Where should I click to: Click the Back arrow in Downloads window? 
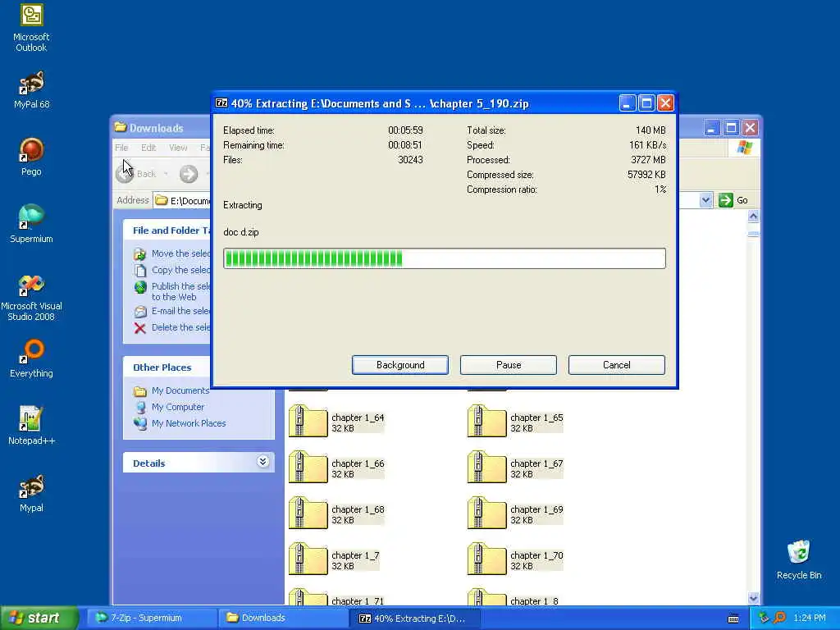pyautogui.click(x=125, y=174)
